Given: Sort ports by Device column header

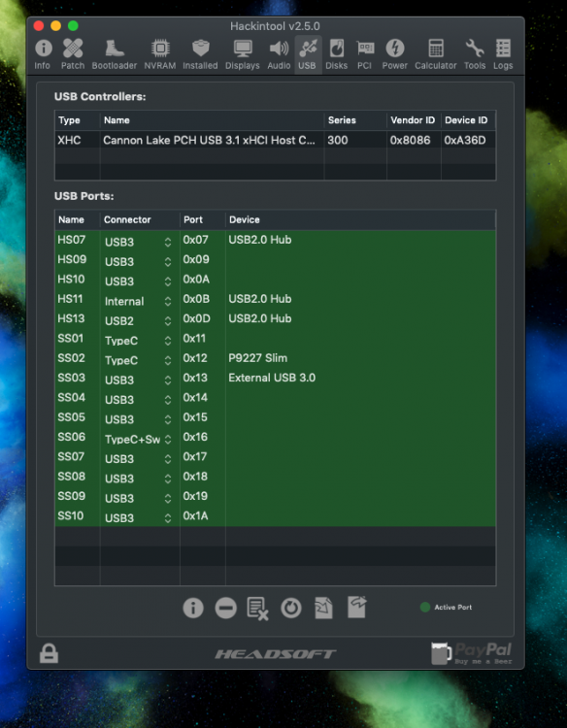Looking at the screenshot, I should [360, 219].
